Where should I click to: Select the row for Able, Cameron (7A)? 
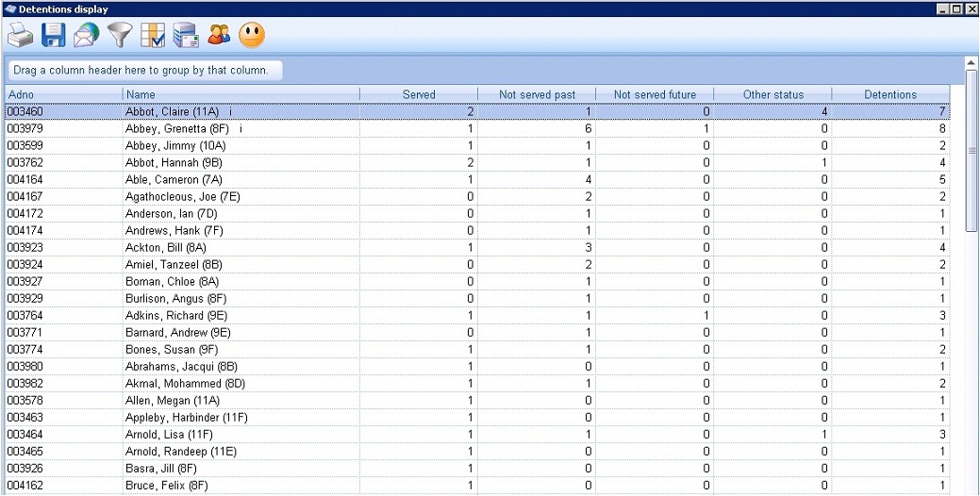pyautogui.click(x=477, y=180)
